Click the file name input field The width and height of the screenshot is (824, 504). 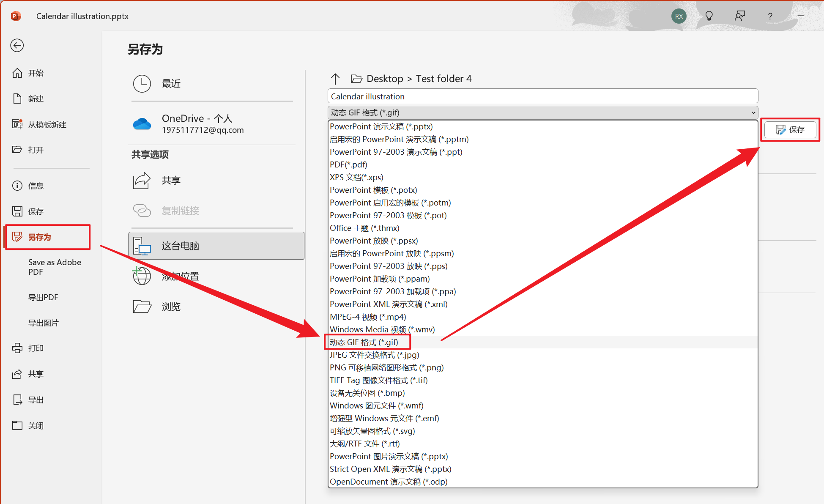pyautogui.click(x=542, y=96)
